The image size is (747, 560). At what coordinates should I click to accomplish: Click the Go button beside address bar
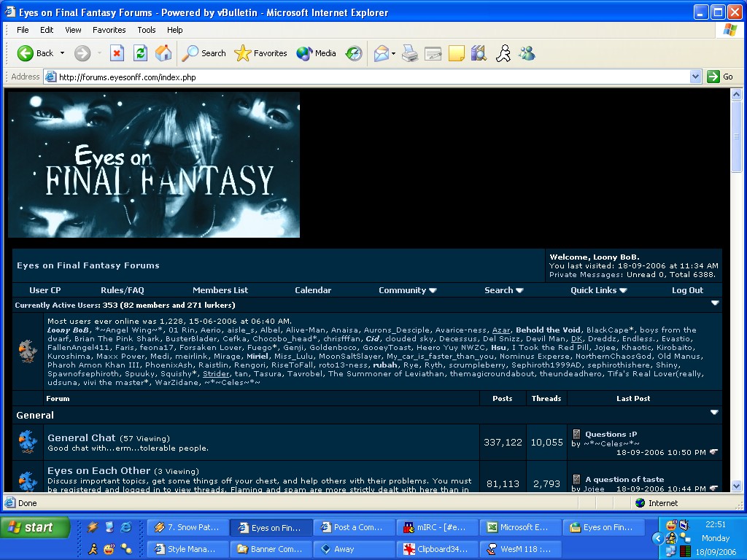[x=720, y=76]
